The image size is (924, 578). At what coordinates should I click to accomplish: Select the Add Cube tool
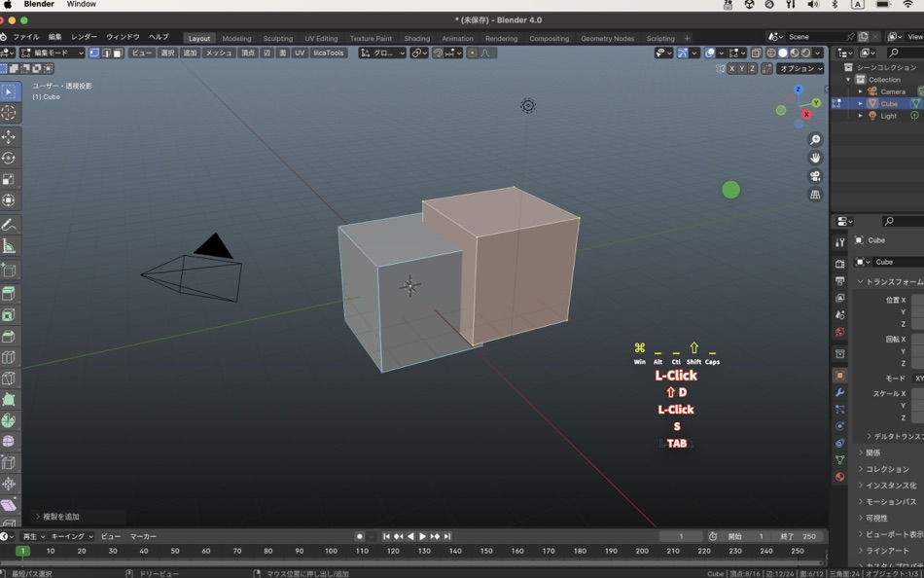[9, 271]
